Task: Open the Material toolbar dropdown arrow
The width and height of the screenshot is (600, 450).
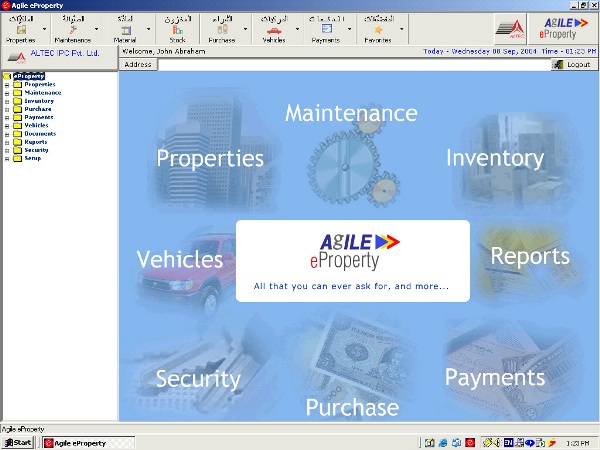Action: tap(148, 29)
